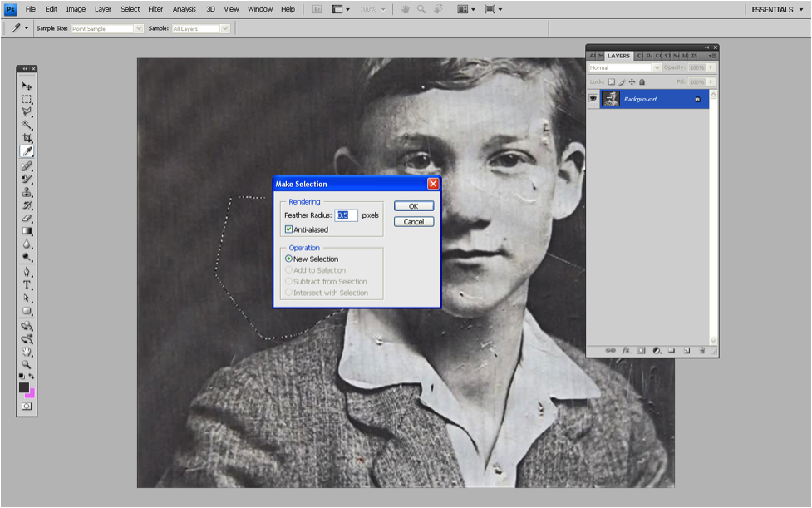Uncheck the Anti-aliased checkbox
The width and height of the screenshot is (812, 508).
click(x=288, y=229)
